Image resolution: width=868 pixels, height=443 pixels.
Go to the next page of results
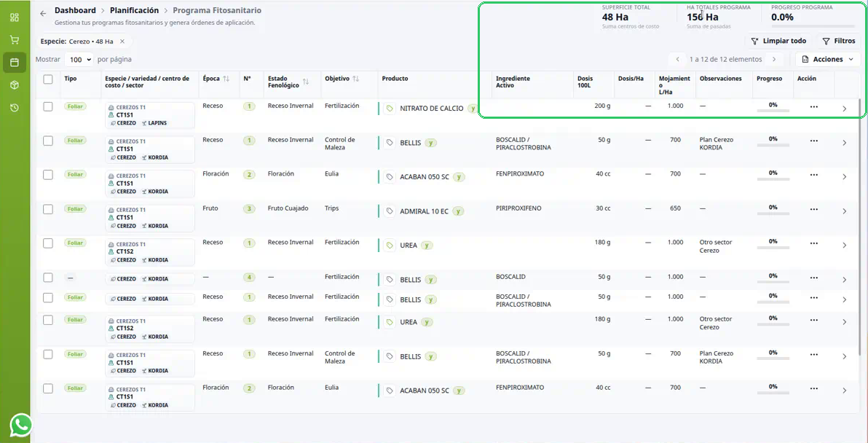click(x=774, y=59)
